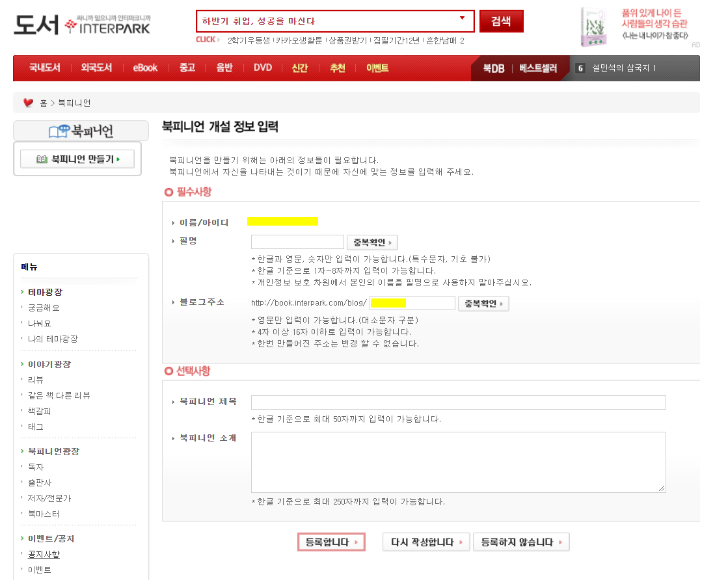
Task: Open 같은 책 다른 리뷰 link
Action: [59, 395]
